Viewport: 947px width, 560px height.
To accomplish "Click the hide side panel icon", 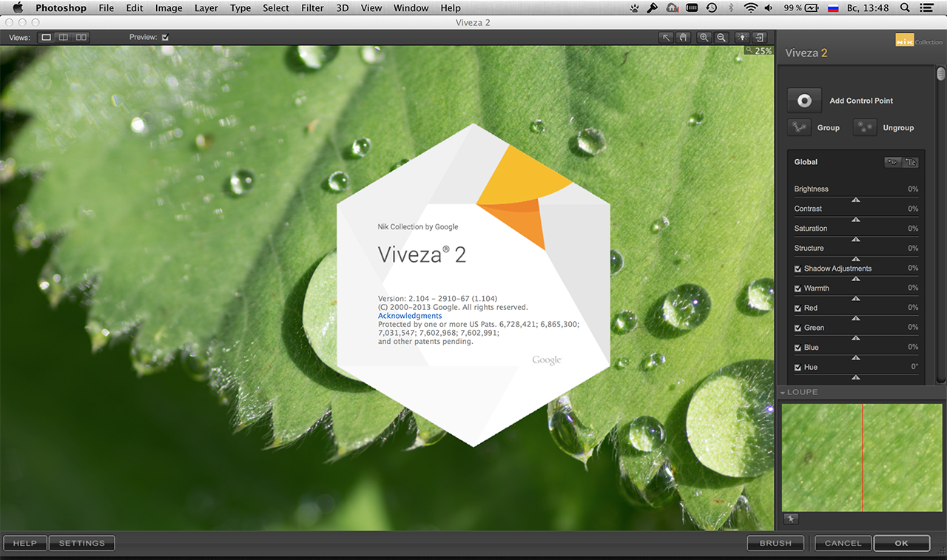I will tap(759, 37).
